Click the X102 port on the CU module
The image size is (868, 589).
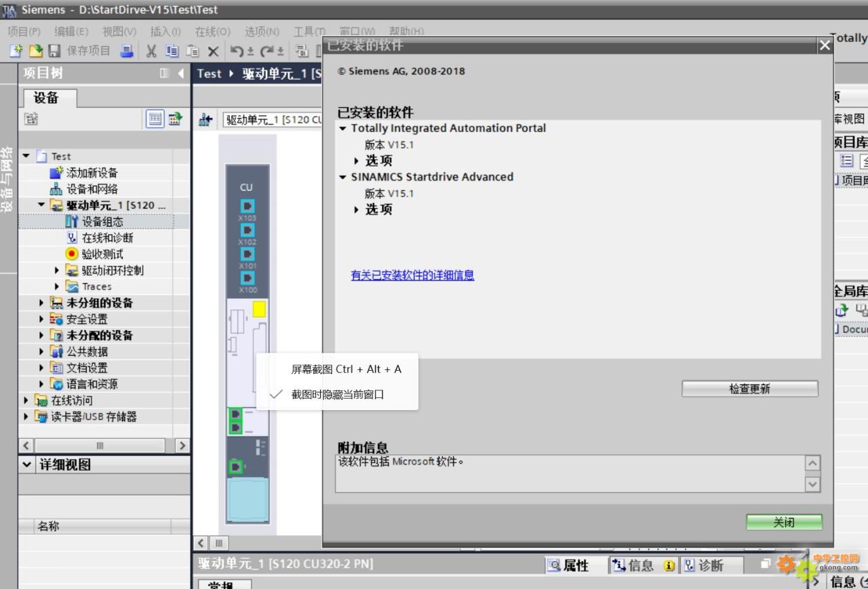[x=248, y=230]
